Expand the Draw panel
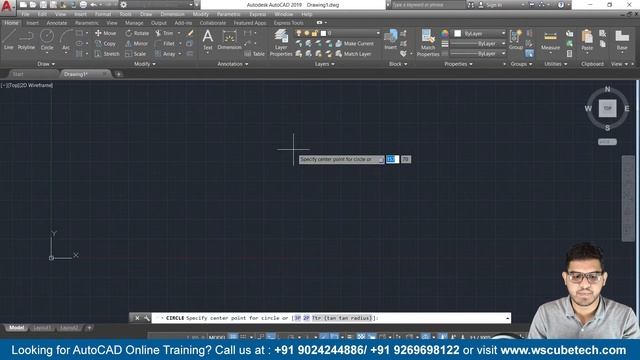This screenshot has height=360, width=640. point(46,64)
